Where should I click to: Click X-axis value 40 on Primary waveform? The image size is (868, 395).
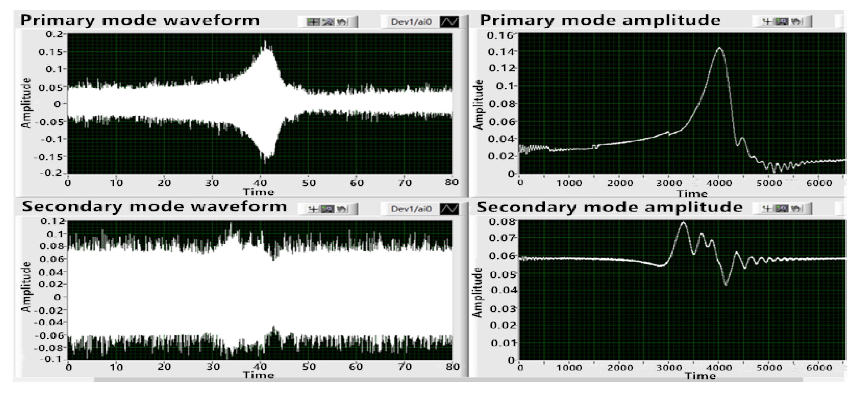260,183
